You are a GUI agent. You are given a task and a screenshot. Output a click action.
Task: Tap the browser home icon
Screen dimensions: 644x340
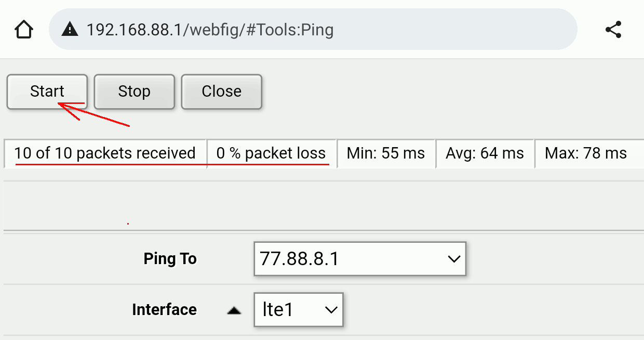(x=24, y=30)
